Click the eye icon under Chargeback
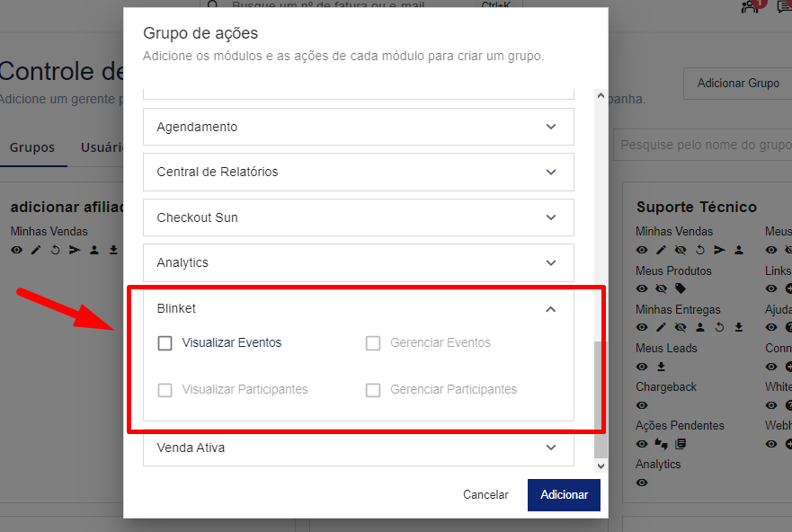The height and width of the screenshot is (532, 792). click(642, 405)
